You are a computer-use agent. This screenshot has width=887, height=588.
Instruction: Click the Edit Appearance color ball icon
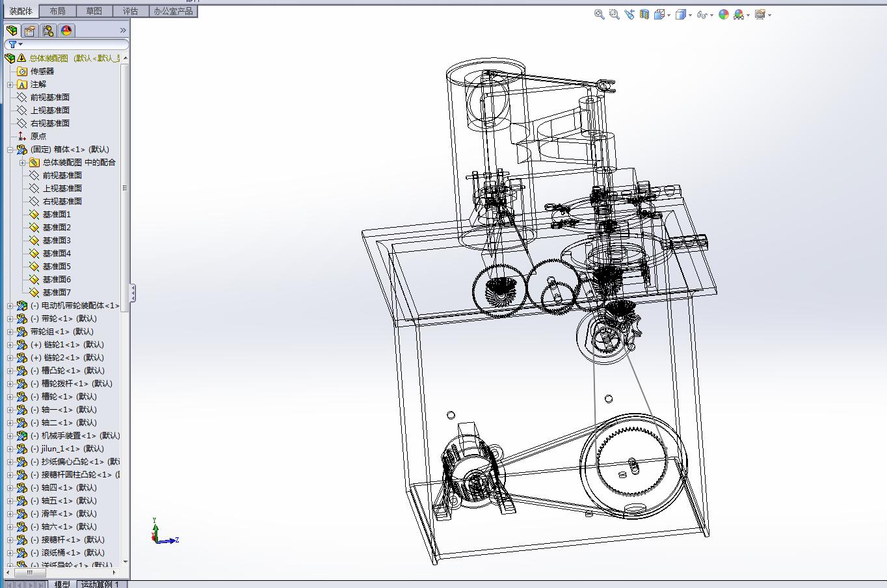tap(723, 14)
